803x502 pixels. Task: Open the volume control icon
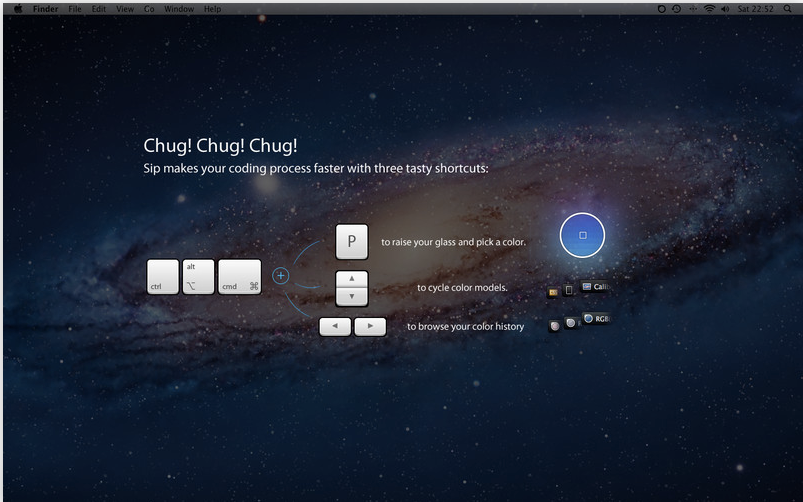(725, 9)
